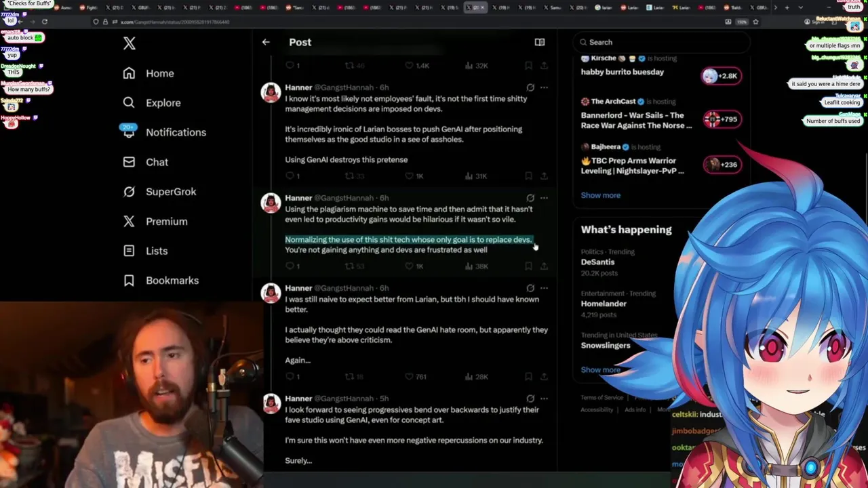
Task: Join The ArchCast Bannerlord Space
Action: (722, 119)
